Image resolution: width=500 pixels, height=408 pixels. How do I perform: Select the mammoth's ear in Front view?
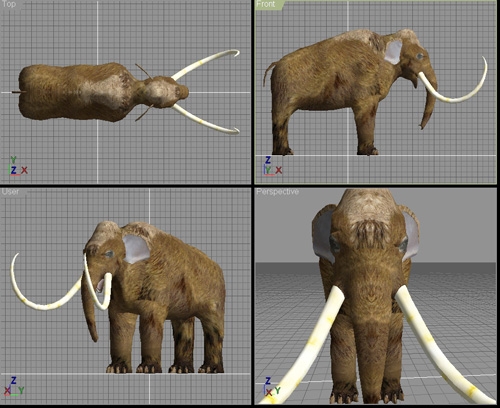[x=393, y=52]
